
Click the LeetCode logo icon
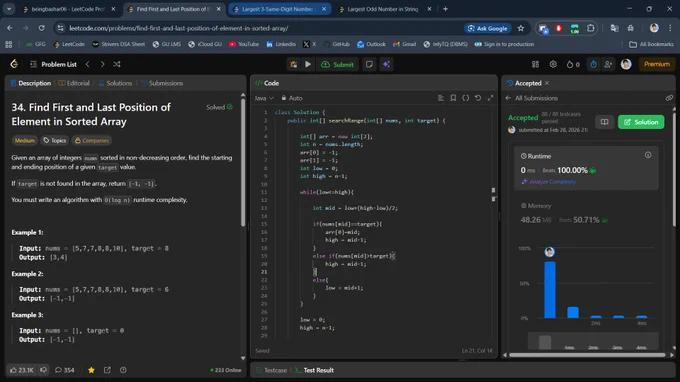[14, 64]
